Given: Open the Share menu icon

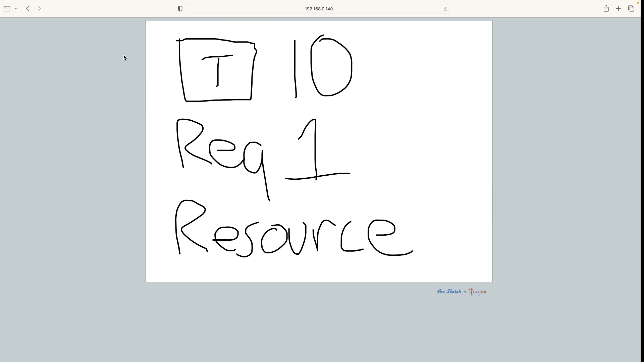Looking at the screenshot, I should 606,9.
